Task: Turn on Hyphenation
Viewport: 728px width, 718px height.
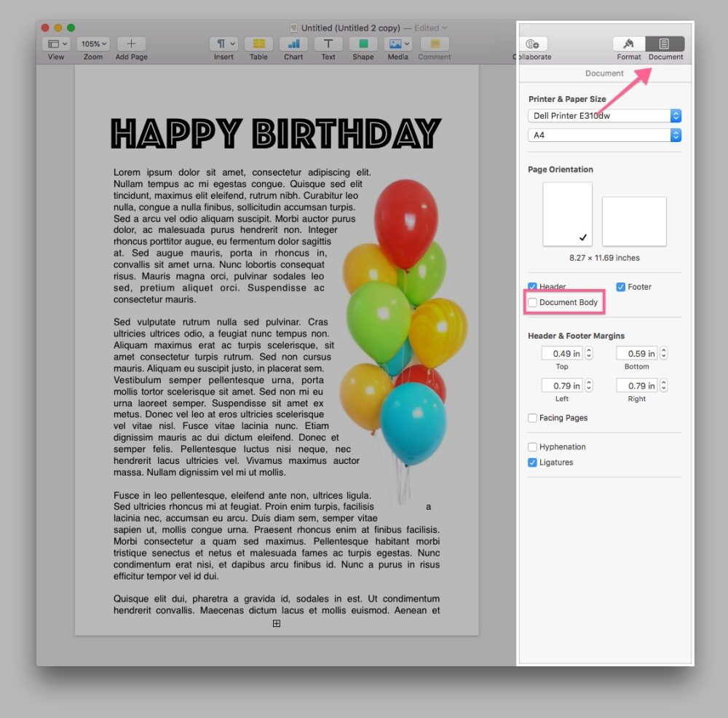Action: pyautogui.click(x=532, y=447)
